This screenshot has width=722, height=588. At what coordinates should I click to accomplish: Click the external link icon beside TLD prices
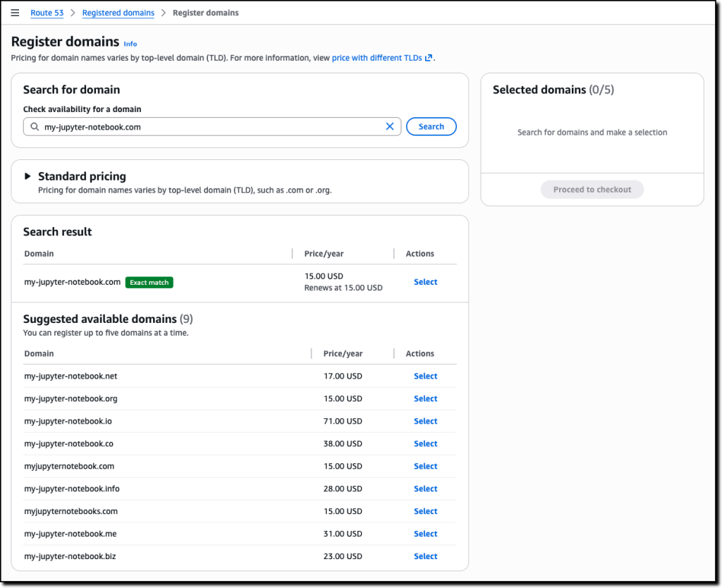tap(429, 58)
